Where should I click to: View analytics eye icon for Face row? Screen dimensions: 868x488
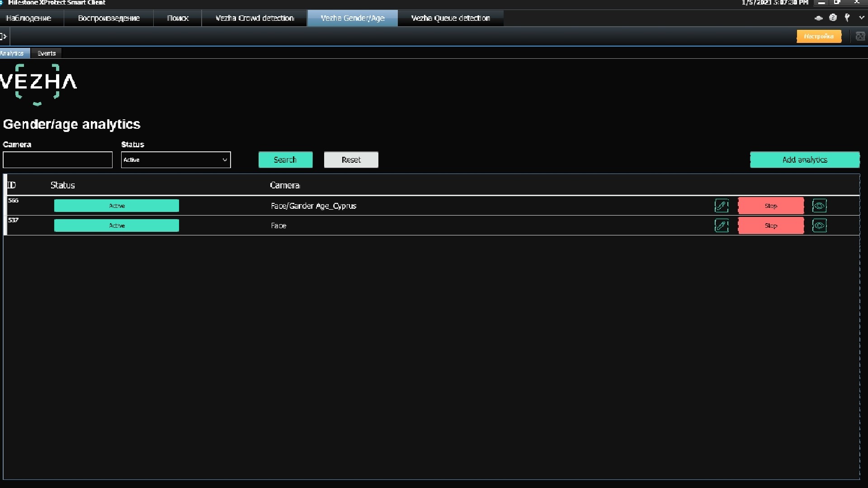pos(819,225)
